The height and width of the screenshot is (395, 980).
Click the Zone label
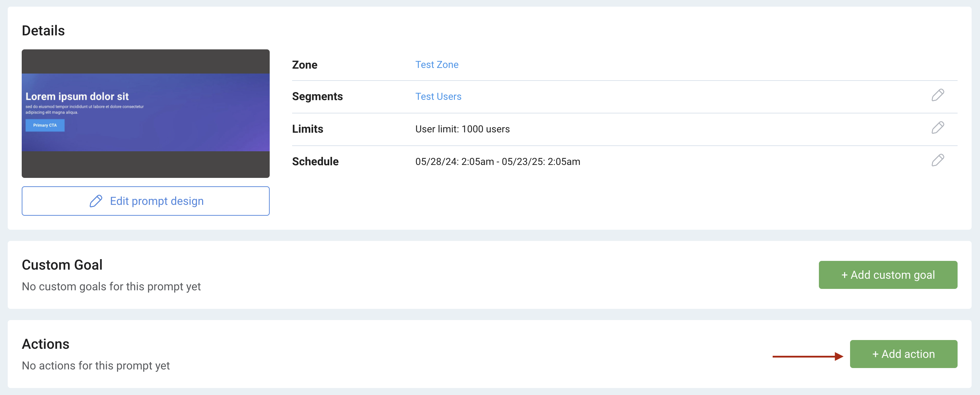(x=304, y=65)
